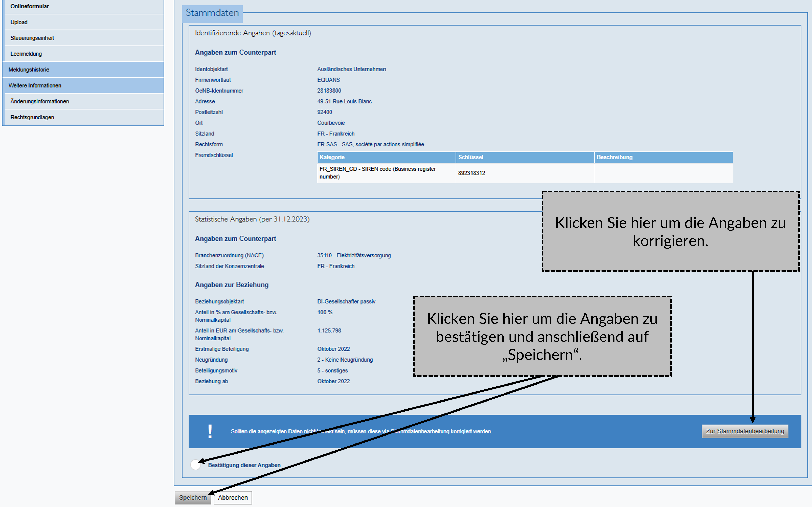Check Bestätigung dieser Angaben checkbox

[x=195, y=465]
